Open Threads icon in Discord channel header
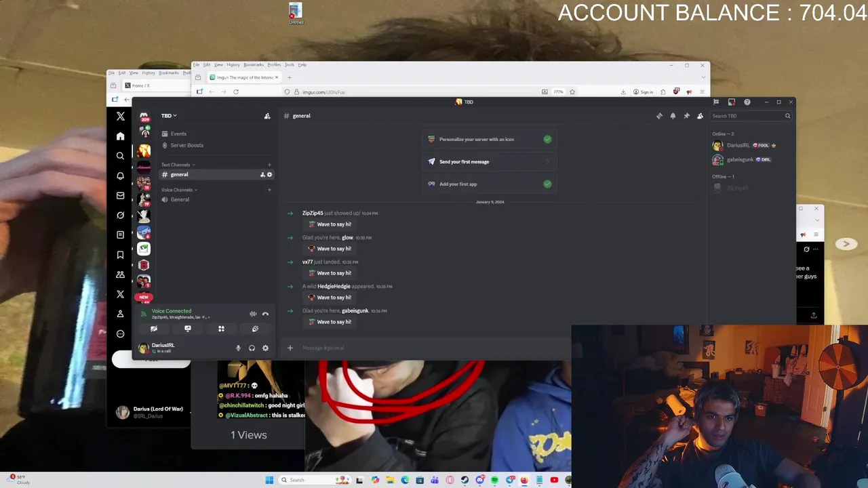Image resolution: width=868 pixels, height=488 pixels. (659, 116)
